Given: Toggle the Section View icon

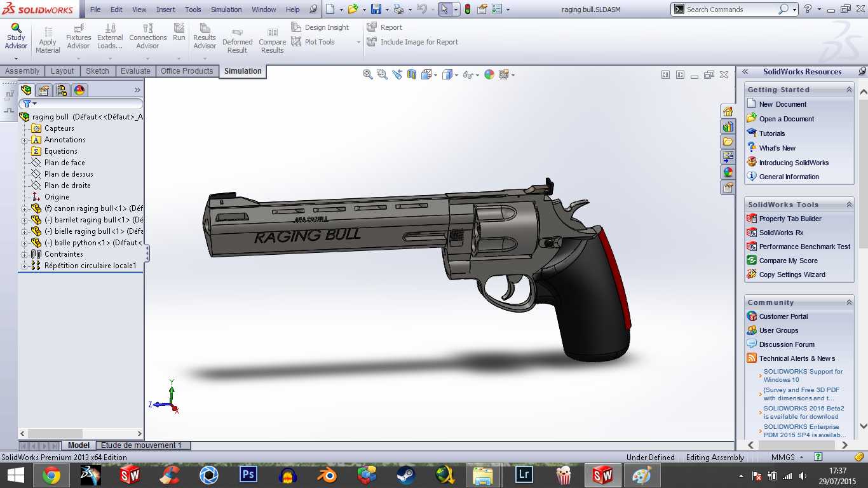Looking at the screenshot, I should pyautogui.click(x=412, y=74).
